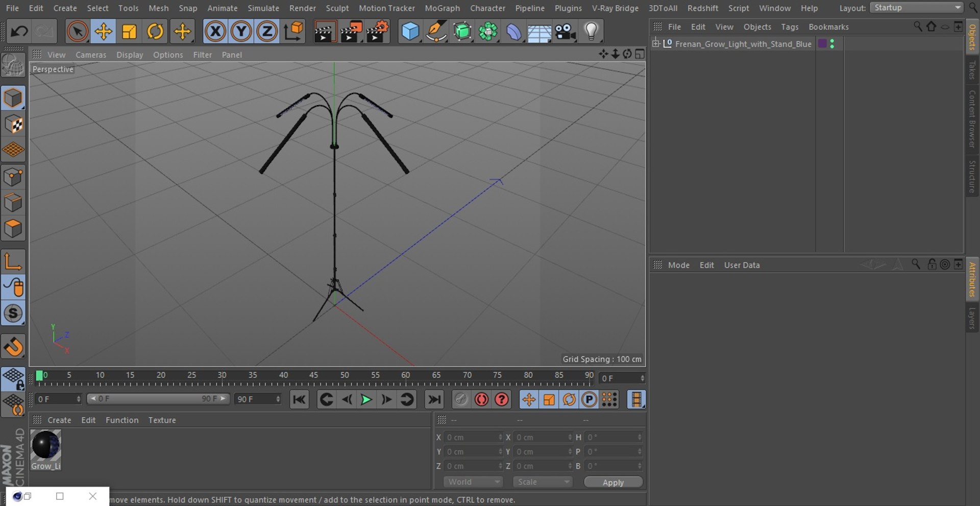Toggle Y axis lock
This screenshot has height=506, width=980.
241,32
